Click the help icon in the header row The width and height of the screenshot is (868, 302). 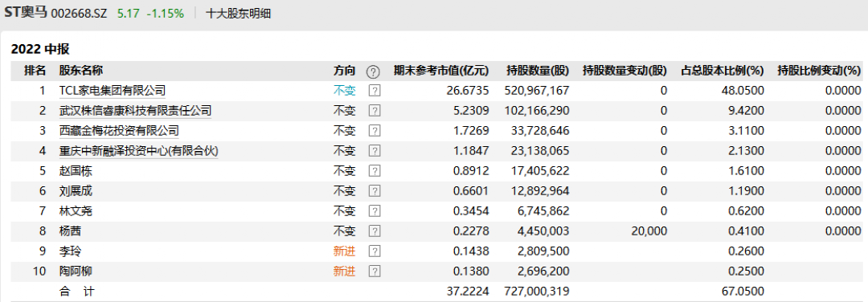(374, 71)
